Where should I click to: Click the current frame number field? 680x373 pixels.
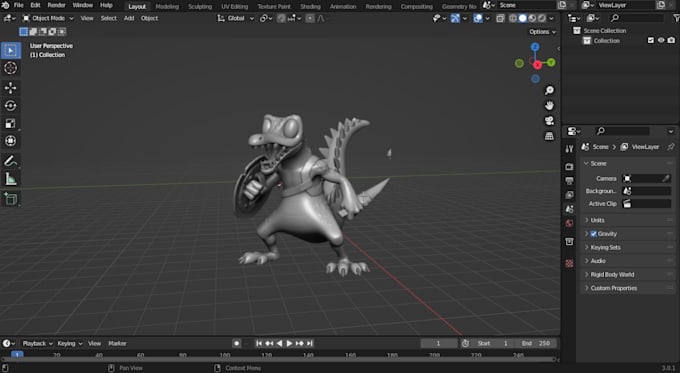pos(438,343)
